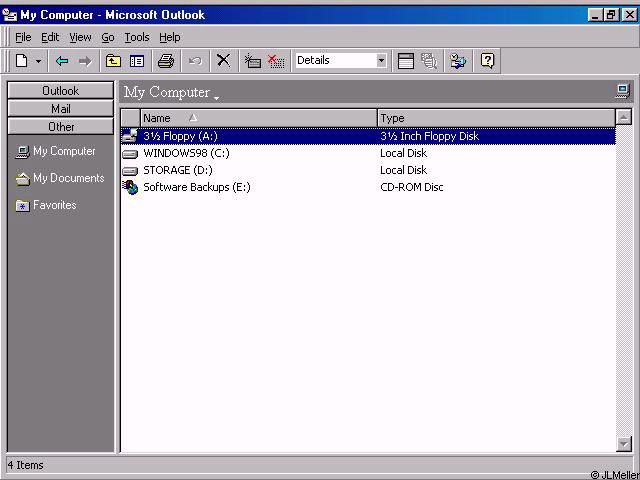Viewport: 640px width, 480px height.
Task: Open the Go menu
Action: click(108, 38)
